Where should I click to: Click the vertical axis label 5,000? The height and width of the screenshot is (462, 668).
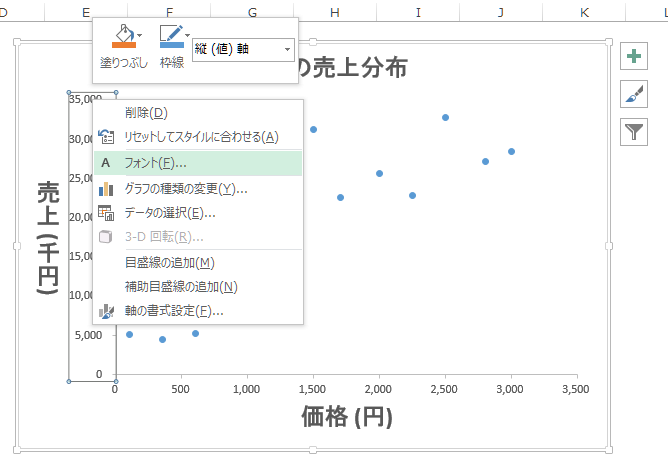click(89, 335)
